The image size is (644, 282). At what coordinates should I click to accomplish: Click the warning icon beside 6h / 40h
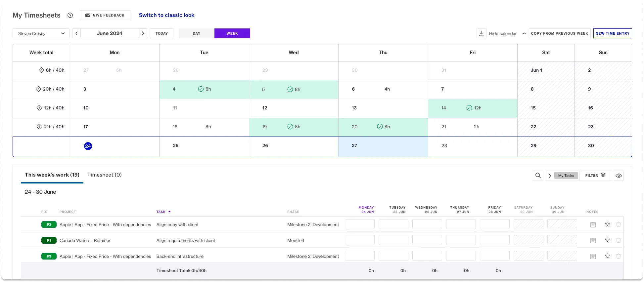[x=41, y=70]
